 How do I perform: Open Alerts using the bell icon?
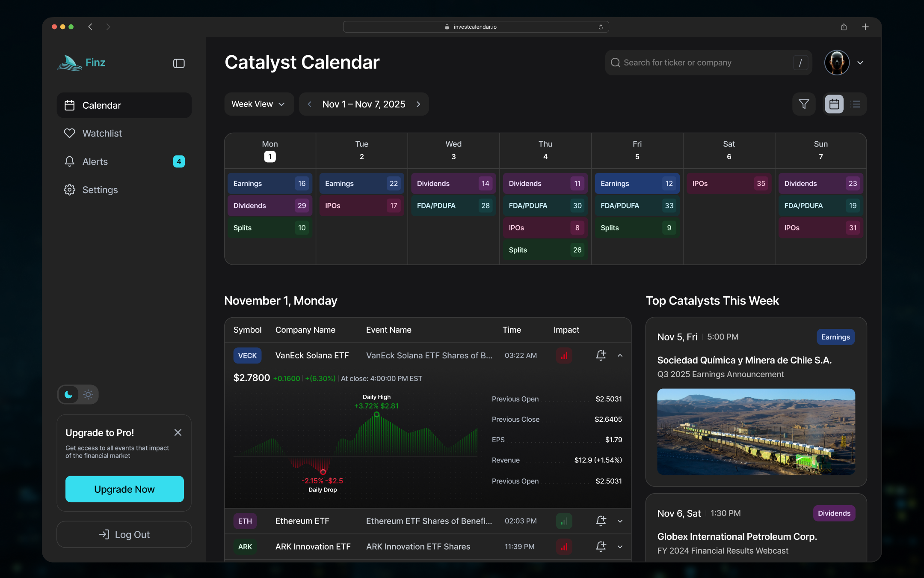(x=69, y=161)
